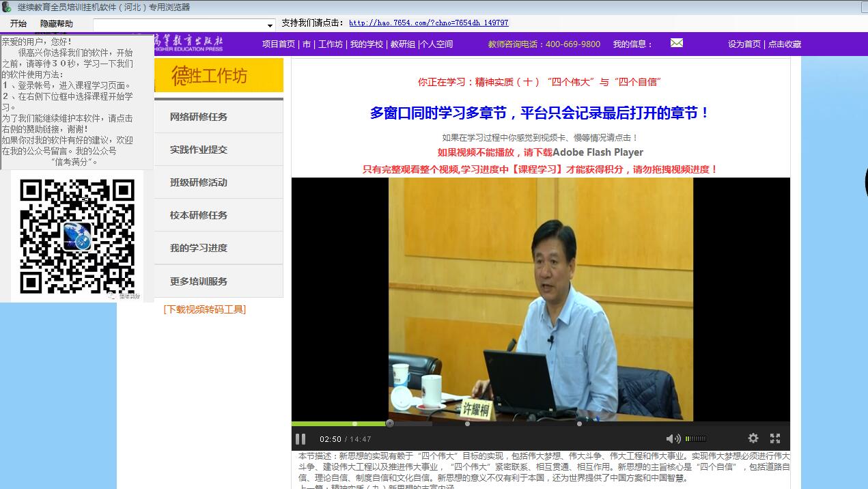Enter fullscreen video mode
Viewport: 868px width, 489px height.
tap(775, 438)
